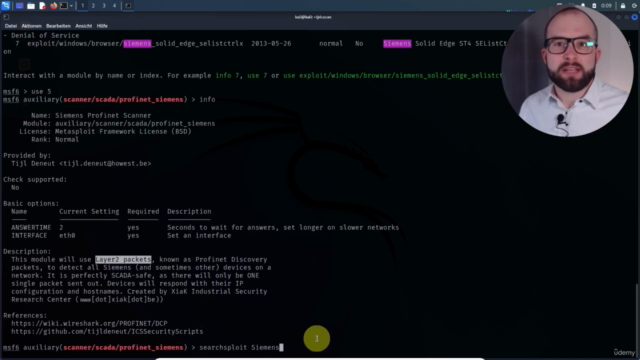Viewport: 640px width, 360px height.
Task: Expand the terminal launcher dropdown arrow
Action: point(71,6)
